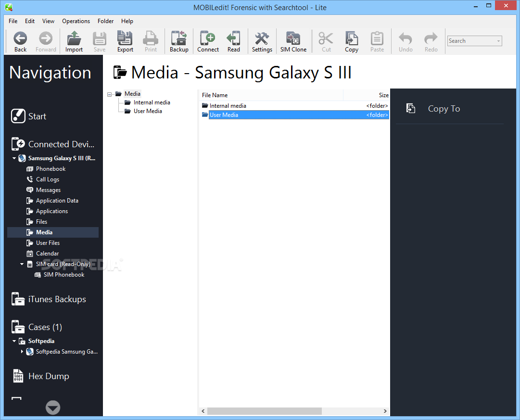Click the scroll left arrow of the file list
520x420 pixels.
tap(203, 411)
